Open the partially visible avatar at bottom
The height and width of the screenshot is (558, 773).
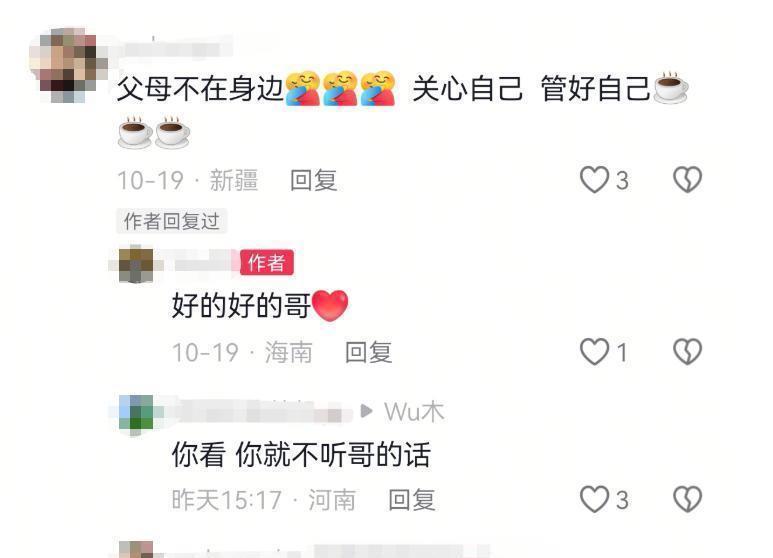click(x=136, y=549)
